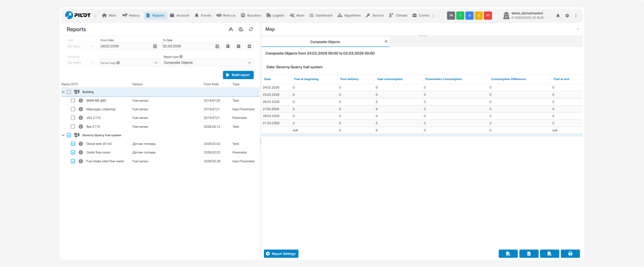Open Report Settings
644x267 pixels.
281,254
